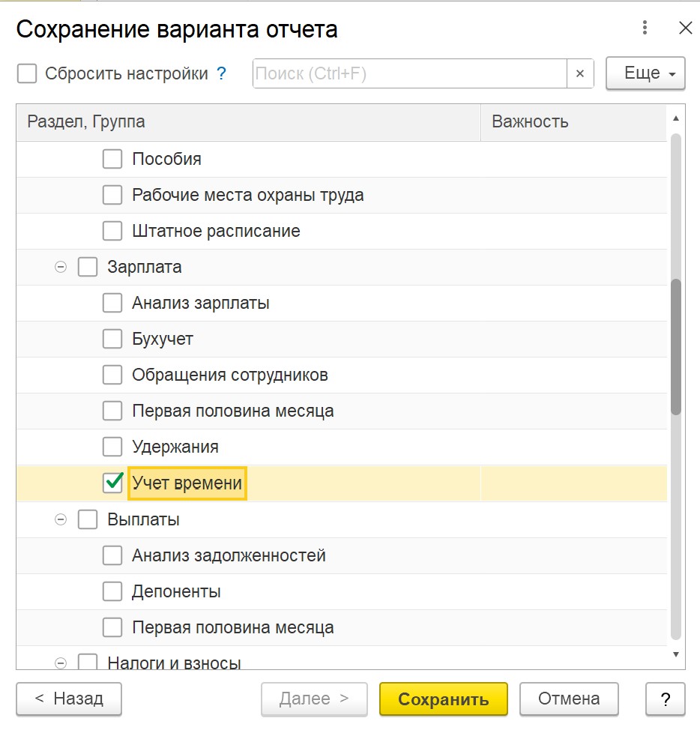Click the Важность column header
Image resolution: width=700 pixels, height=730 pixels.
click(x=573, y=122)
